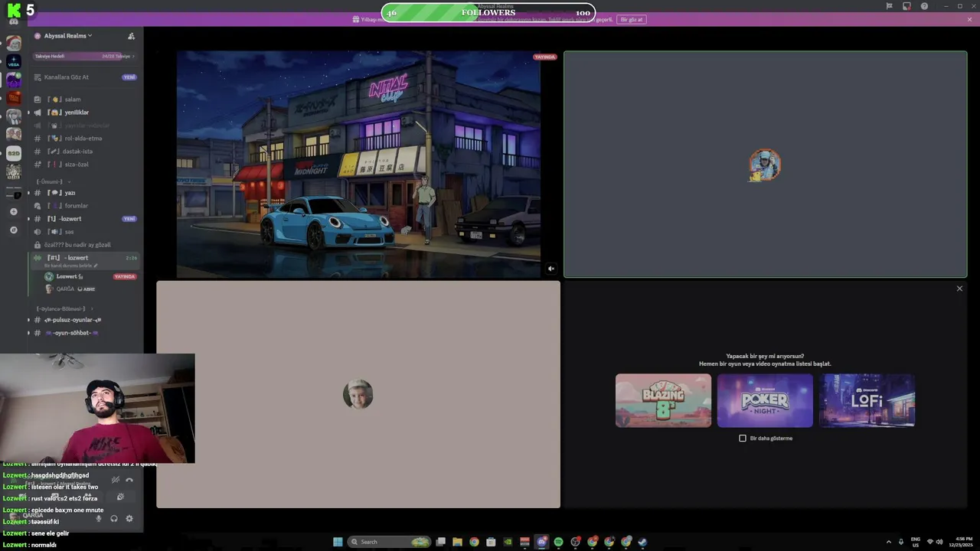The image size is (980, 551).
Task: Tick the Bir daha gösterme checkbox
Action: (x=743, y=439)
